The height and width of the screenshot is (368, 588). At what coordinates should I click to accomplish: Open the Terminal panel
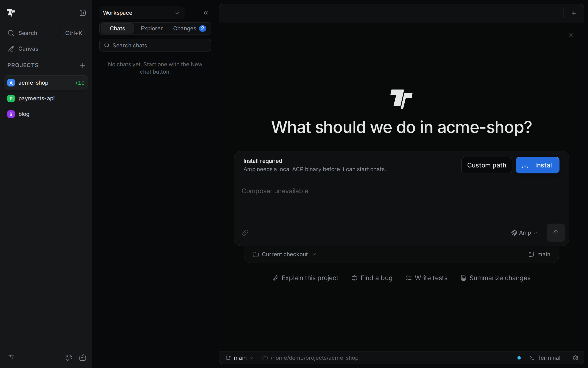tap(545, 358)
